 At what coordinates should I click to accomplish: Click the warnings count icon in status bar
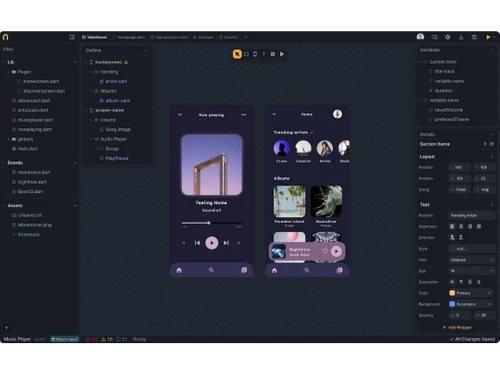coord(104,339)
